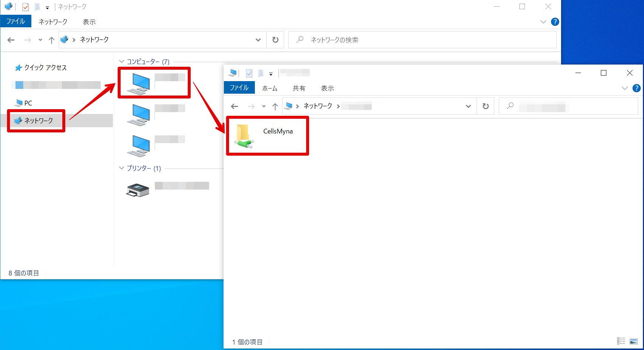Expand address bar history in the front window
Image resolution: width=644 pixels, height=350 pixels.
[468, 106]
